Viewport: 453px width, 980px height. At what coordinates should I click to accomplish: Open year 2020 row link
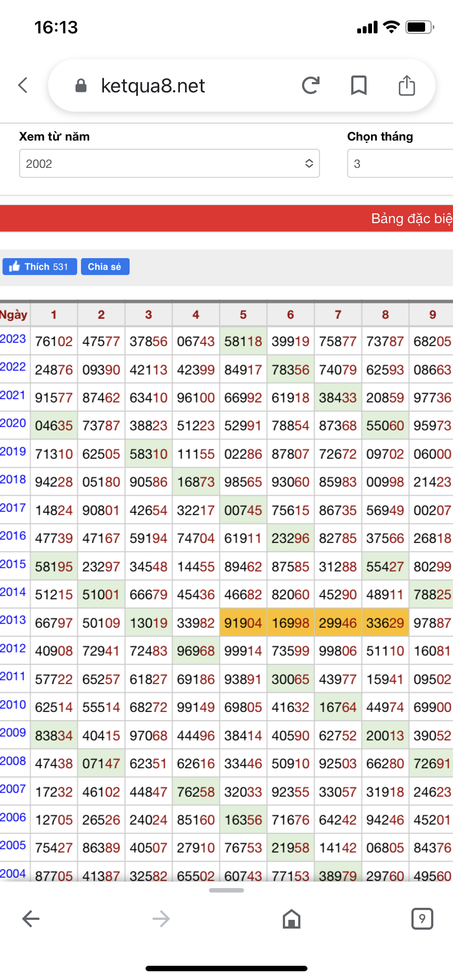tap(13, 423)
